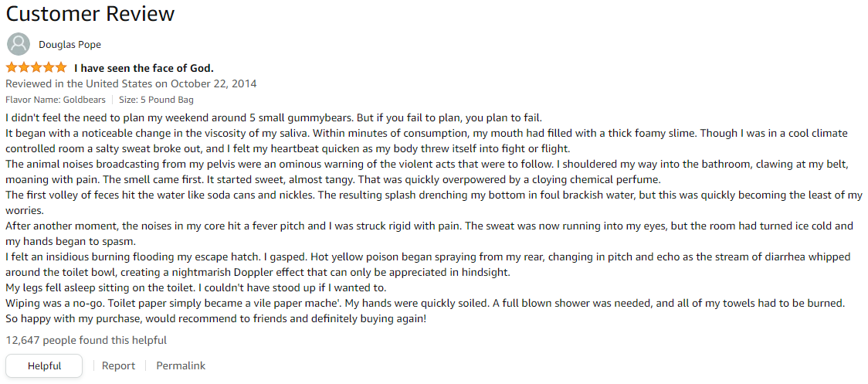The width and height of the screenshot is (868, 384).
Task: Click the review date October 22, 2014
Action: [x=214, y=84]
